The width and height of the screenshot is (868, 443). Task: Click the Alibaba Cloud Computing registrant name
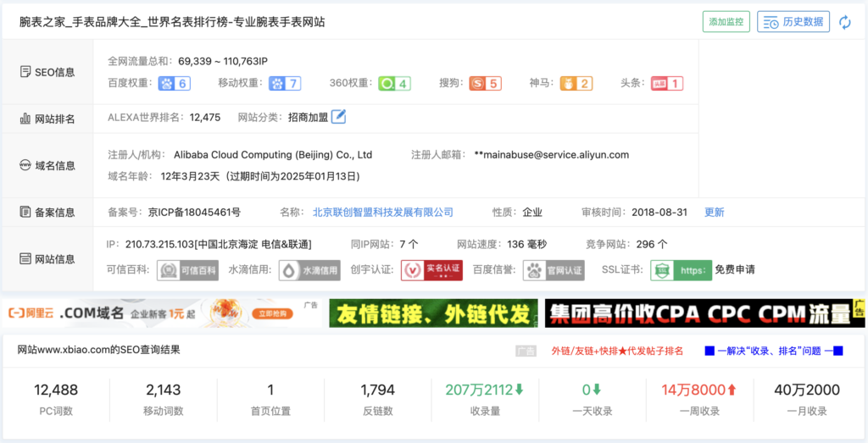tap(273, 155)
